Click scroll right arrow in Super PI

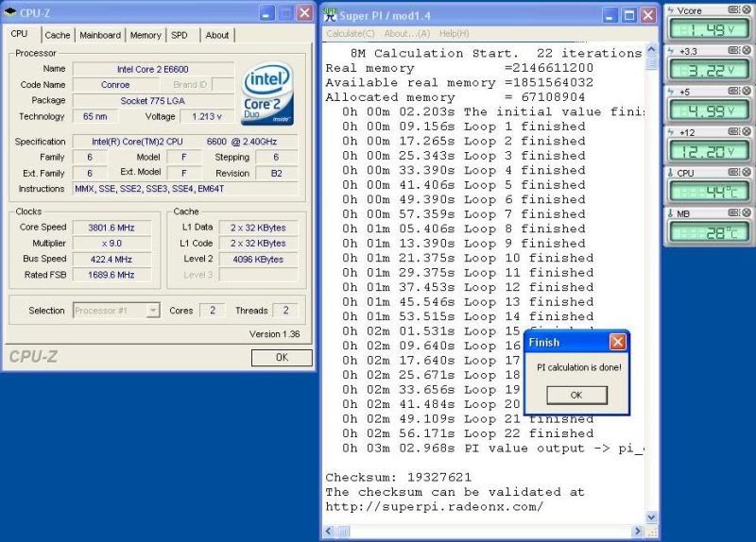(638, 531)
